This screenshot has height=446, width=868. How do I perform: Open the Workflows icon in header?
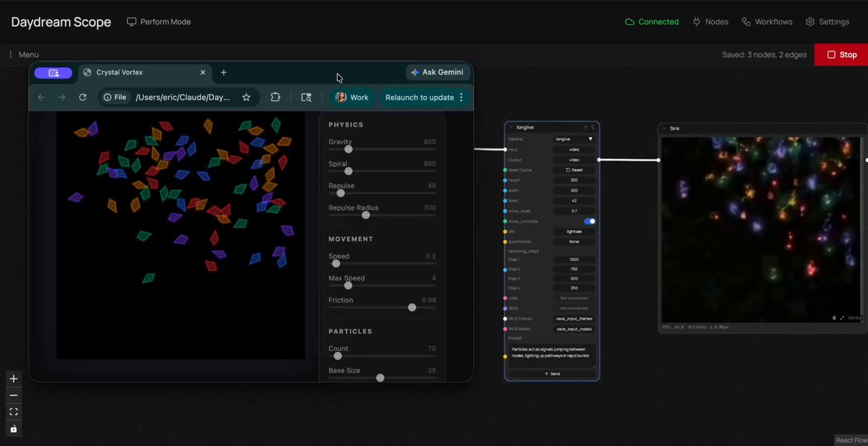[x=746, y=22]
